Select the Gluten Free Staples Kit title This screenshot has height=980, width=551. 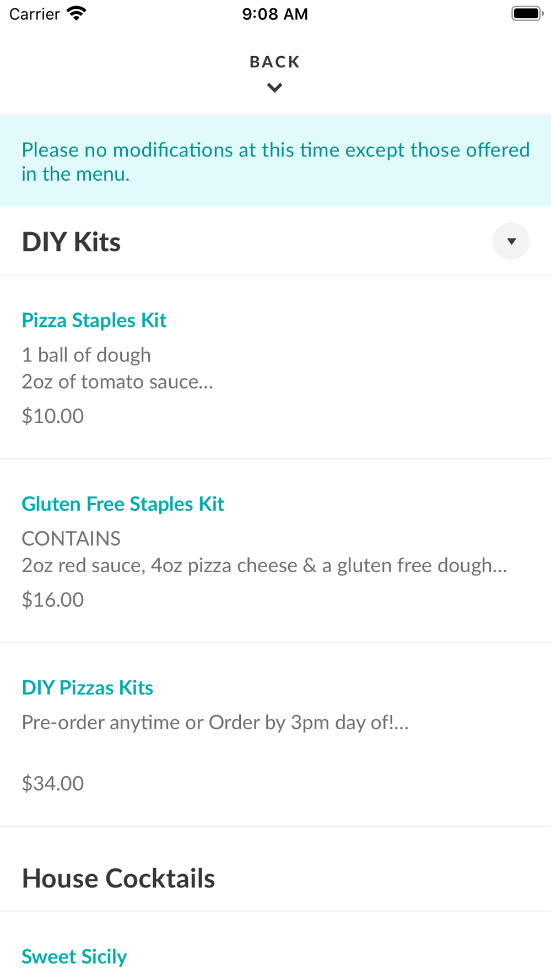(123, 504)
